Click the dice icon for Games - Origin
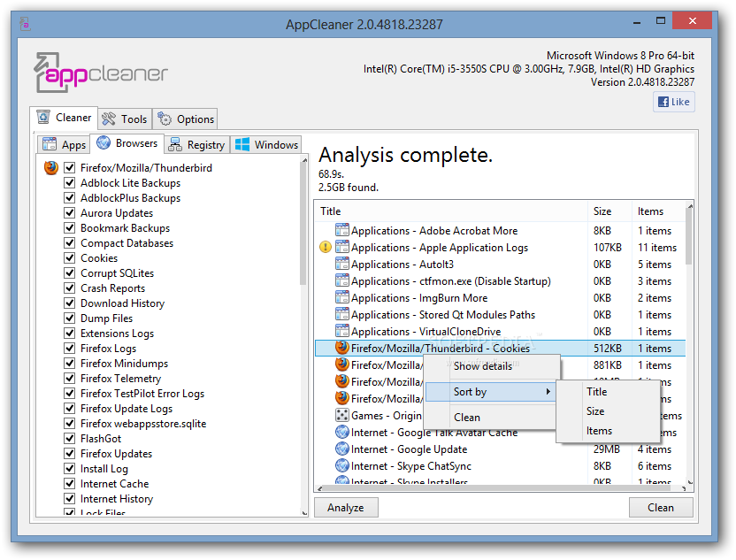 342,416
